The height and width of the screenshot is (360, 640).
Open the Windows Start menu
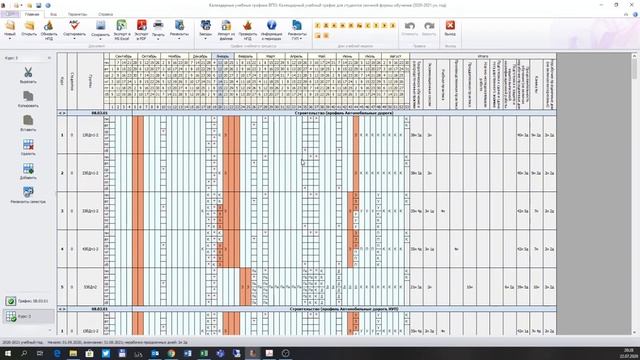(x=7, y=353)
